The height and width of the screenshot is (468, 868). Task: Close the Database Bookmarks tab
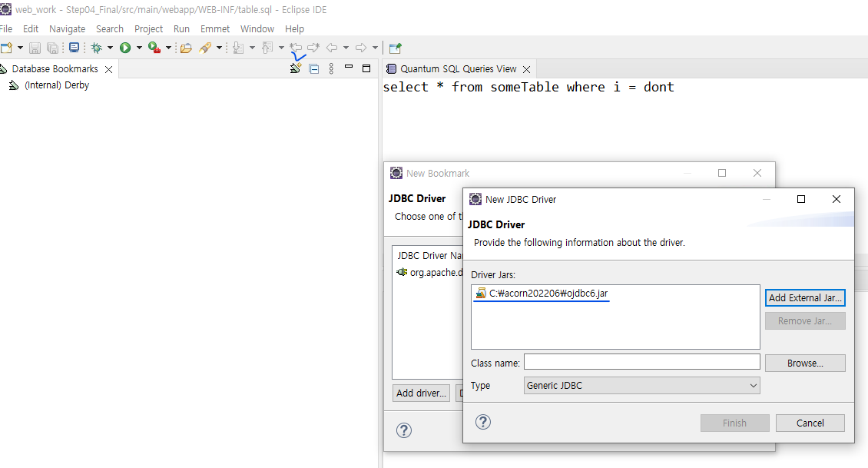(109, 69)
